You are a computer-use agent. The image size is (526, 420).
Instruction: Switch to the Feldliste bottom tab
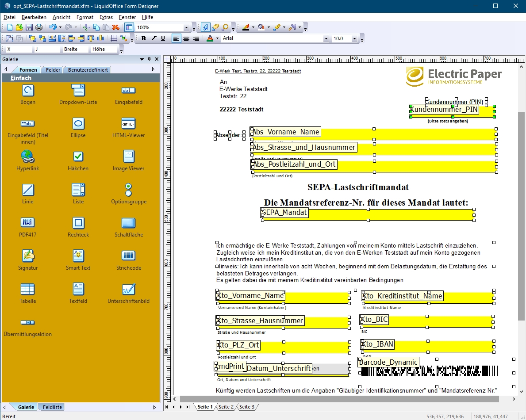click(52, 407)
